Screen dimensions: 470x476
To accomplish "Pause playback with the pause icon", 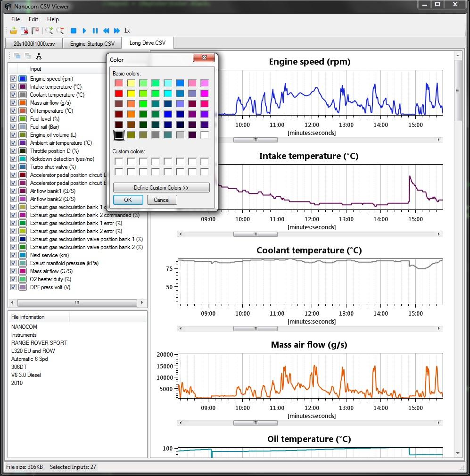I will tap(95, 31).
